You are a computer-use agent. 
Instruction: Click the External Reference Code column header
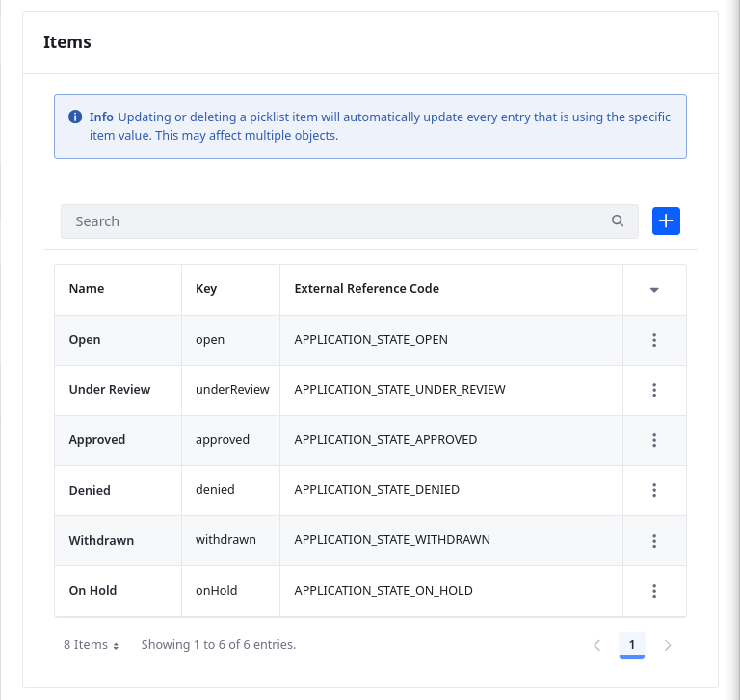coord(366,289)
